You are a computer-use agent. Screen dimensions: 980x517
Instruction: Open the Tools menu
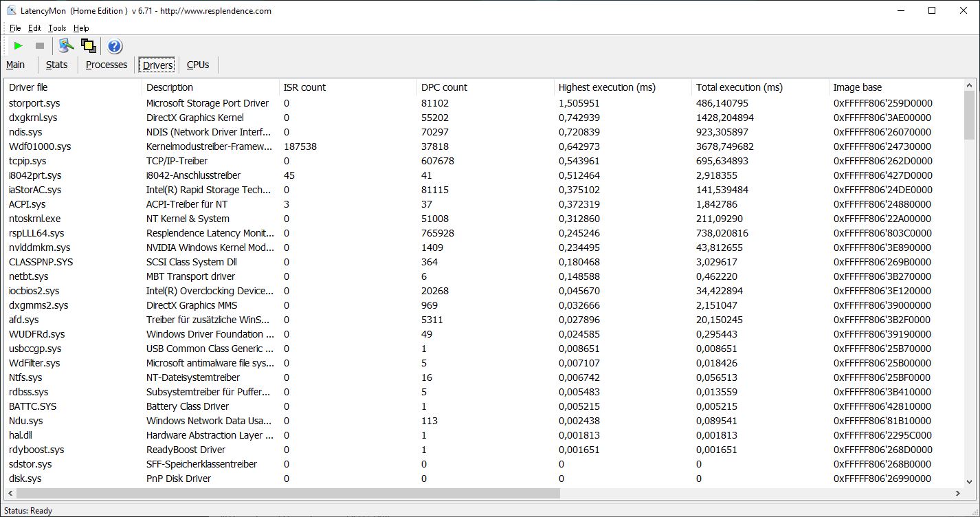[57, 28]
